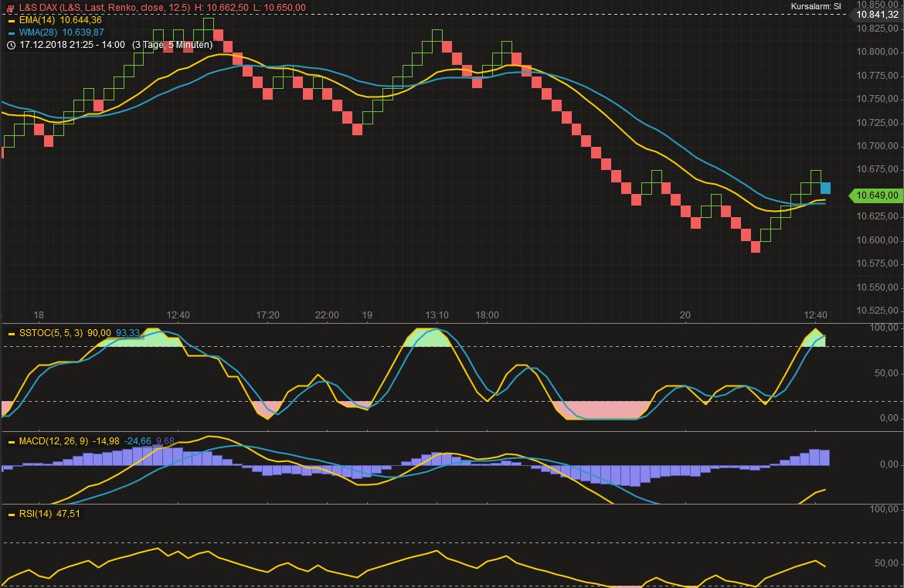Select the EMA(14) indicator label
The width and height of the screenshot is (904, 588).
(x=37, y=20)
